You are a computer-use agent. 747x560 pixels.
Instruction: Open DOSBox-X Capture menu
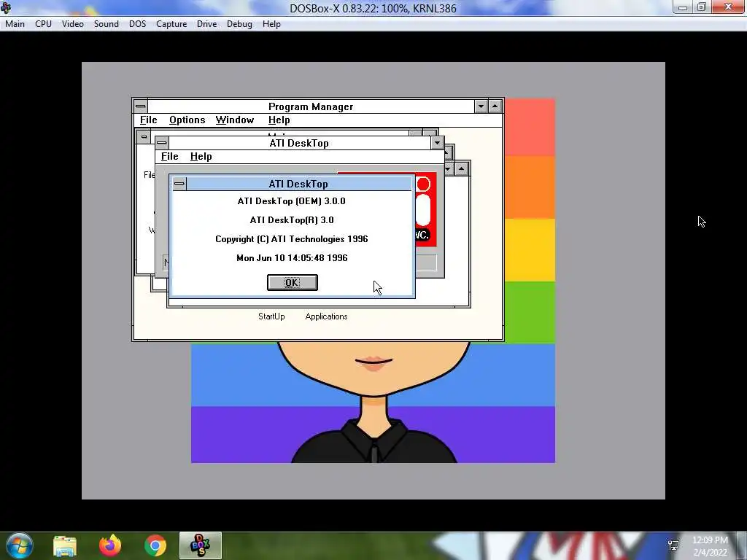tap(171, 24)
